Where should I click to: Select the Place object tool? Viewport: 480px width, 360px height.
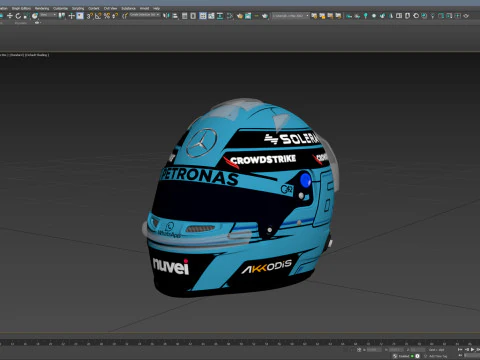pyautogui.click(x=35, y=16)
